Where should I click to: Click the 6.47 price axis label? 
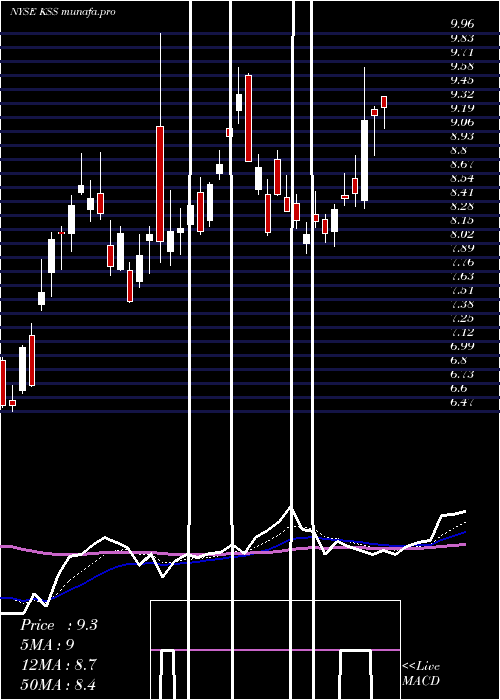[x=462, y=402]
